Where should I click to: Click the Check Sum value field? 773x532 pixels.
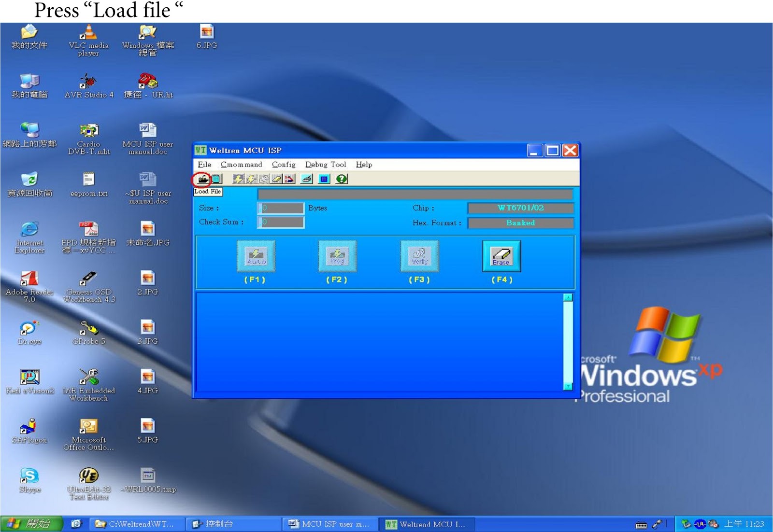(281, 222)
